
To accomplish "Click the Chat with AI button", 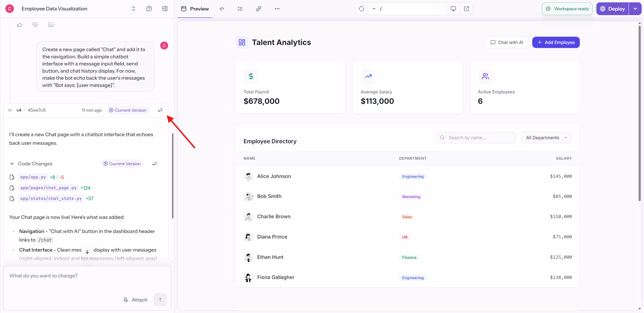I will [507, 42].
